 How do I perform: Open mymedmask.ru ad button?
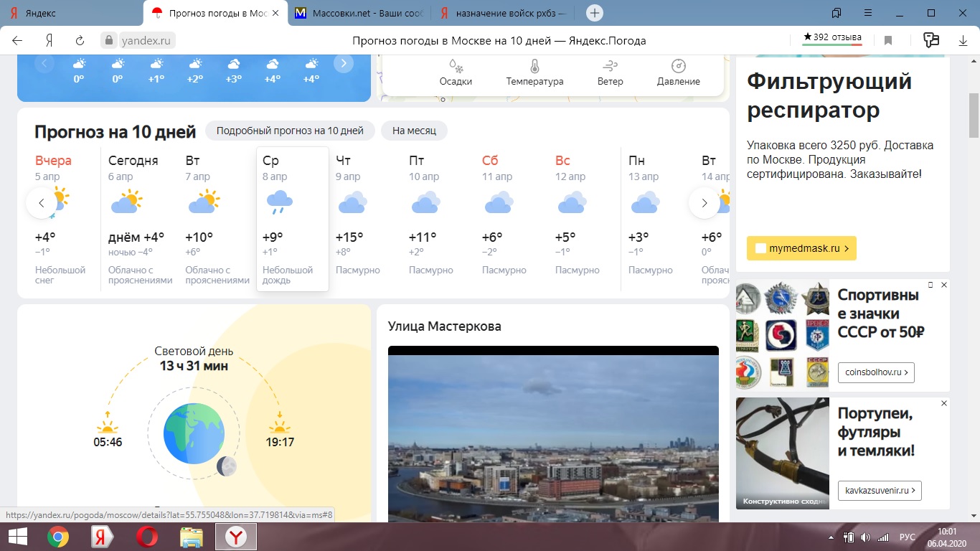click(801, 248)
